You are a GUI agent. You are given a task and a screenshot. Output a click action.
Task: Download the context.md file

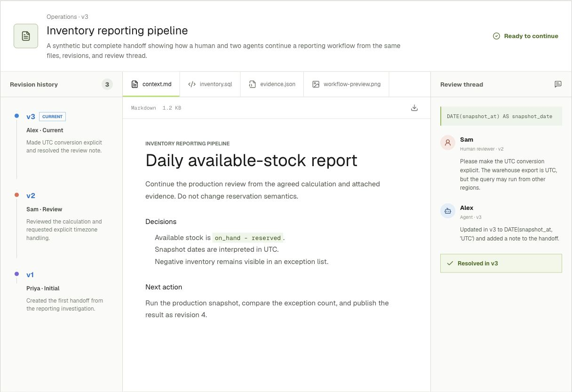[x=414, y=108]
